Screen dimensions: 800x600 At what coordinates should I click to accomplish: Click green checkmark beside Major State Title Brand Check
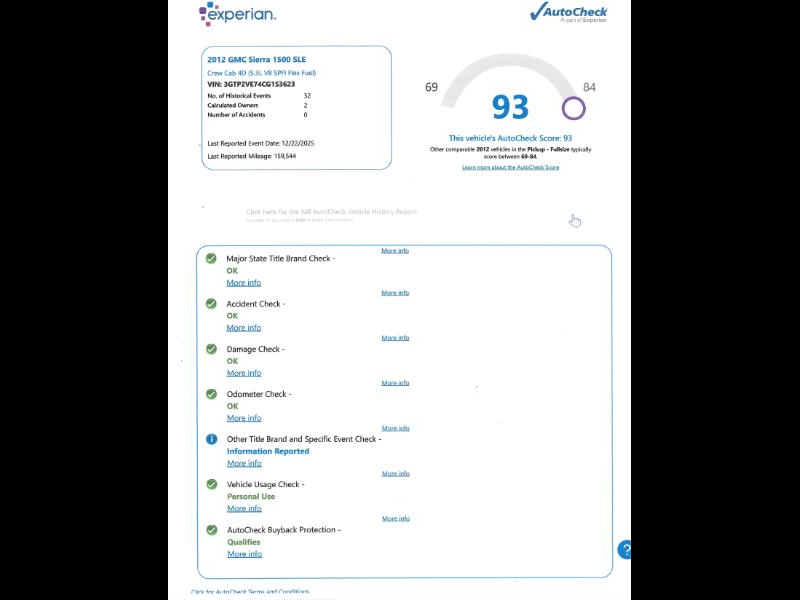coord(211,258)
